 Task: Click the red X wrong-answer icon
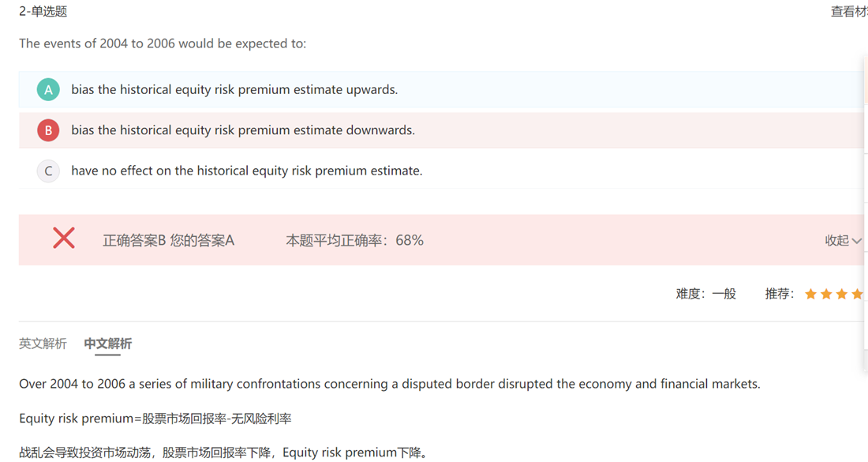[64, 238]
